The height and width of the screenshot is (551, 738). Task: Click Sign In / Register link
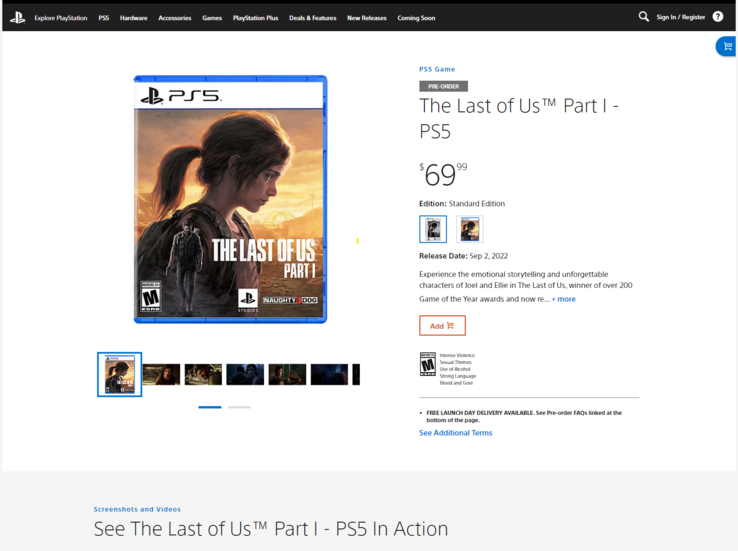click(681, 17)
